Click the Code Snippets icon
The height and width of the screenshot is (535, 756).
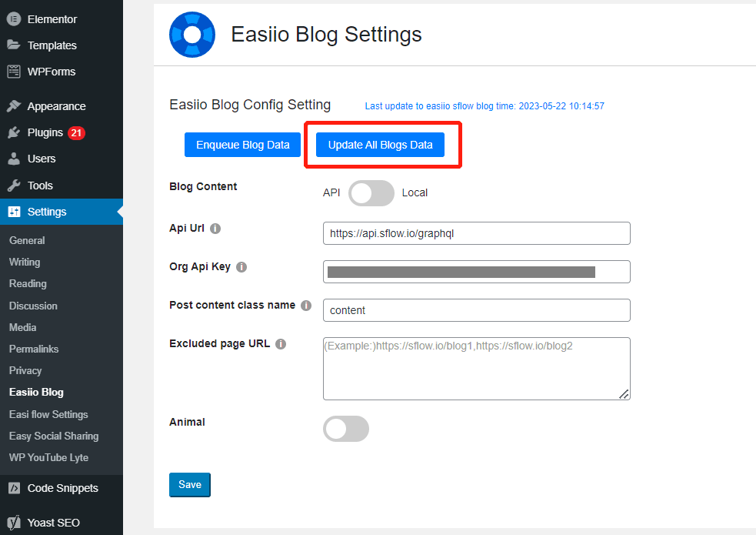click(x=14, y=488)
